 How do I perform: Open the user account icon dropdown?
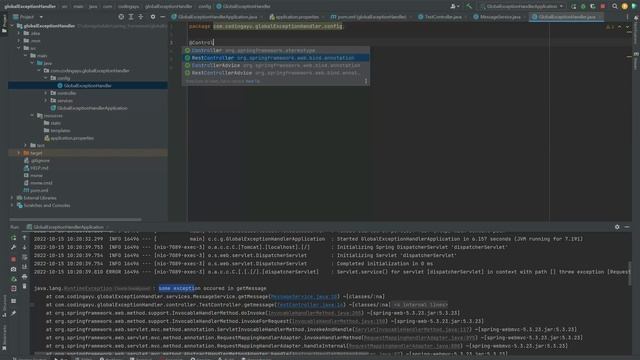click(454, 7)
